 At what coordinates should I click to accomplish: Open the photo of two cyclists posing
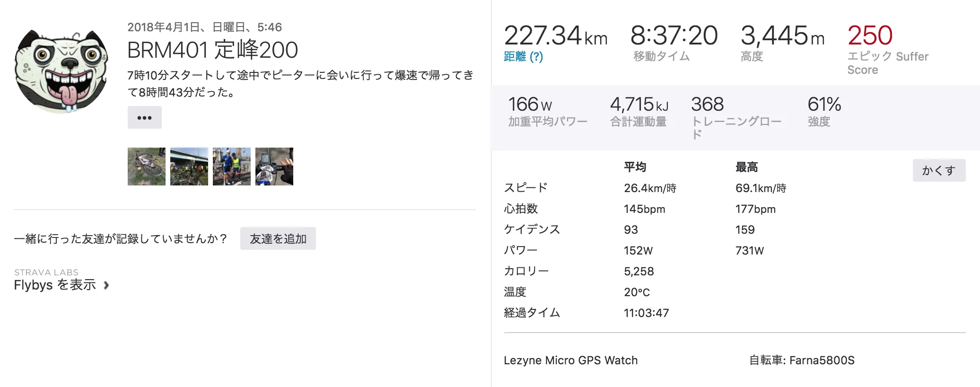coord(232,167)
